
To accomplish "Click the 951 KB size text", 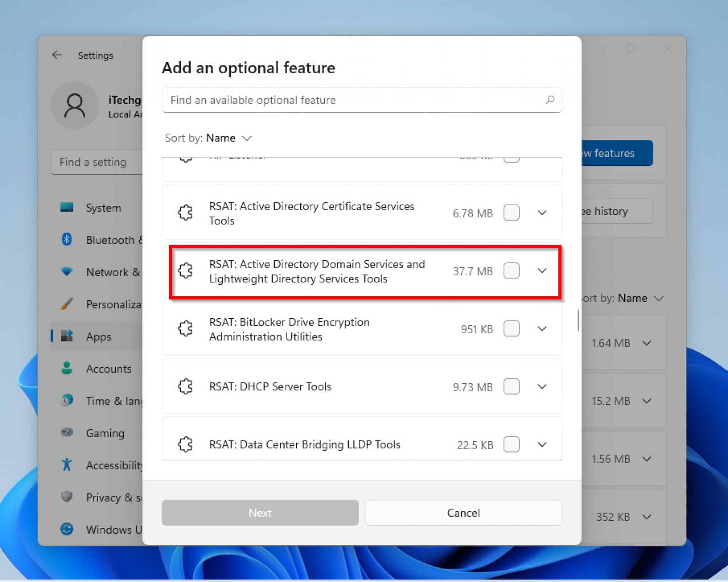I will click(477, 329).
